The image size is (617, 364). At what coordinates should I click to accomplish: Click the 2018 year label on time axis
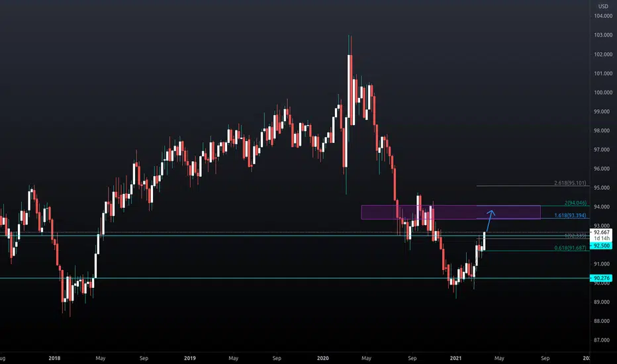tap(54, 358)
